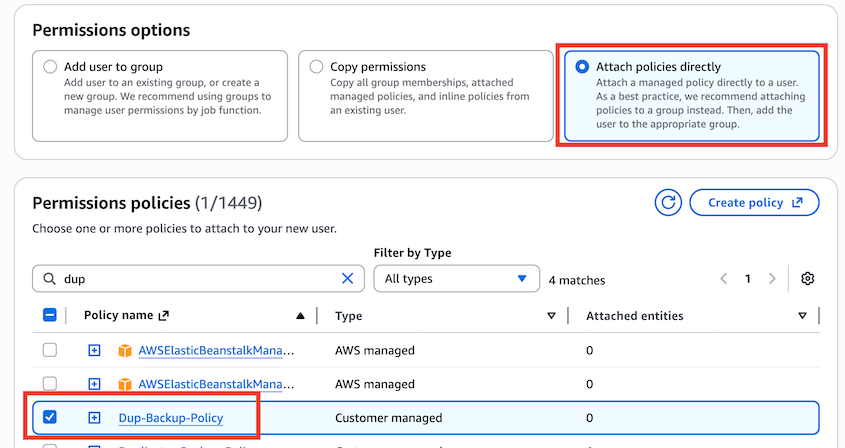
Task: Click the AWS cube icon in first row
Action: 125,351
